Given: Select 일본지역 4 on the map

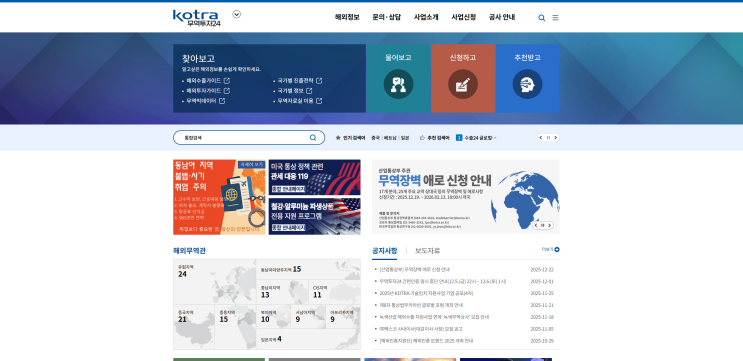Looking at the screenshot, I should point(308,339).
